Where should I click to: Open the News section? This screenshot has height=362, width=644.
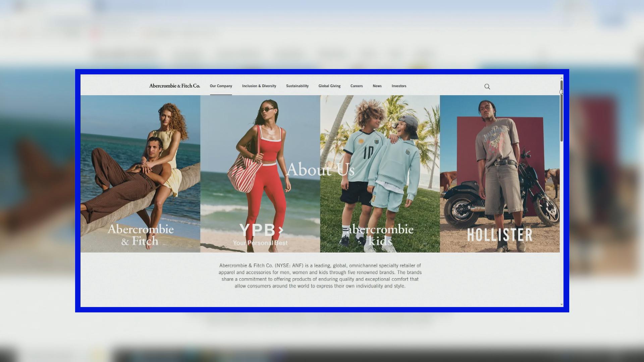coord(377,86)
